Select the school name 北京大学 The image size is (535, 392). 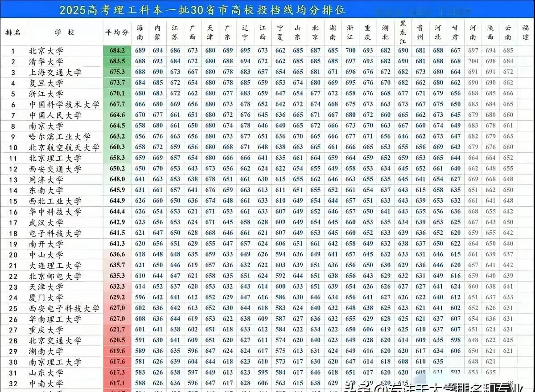tap(46, 51)
